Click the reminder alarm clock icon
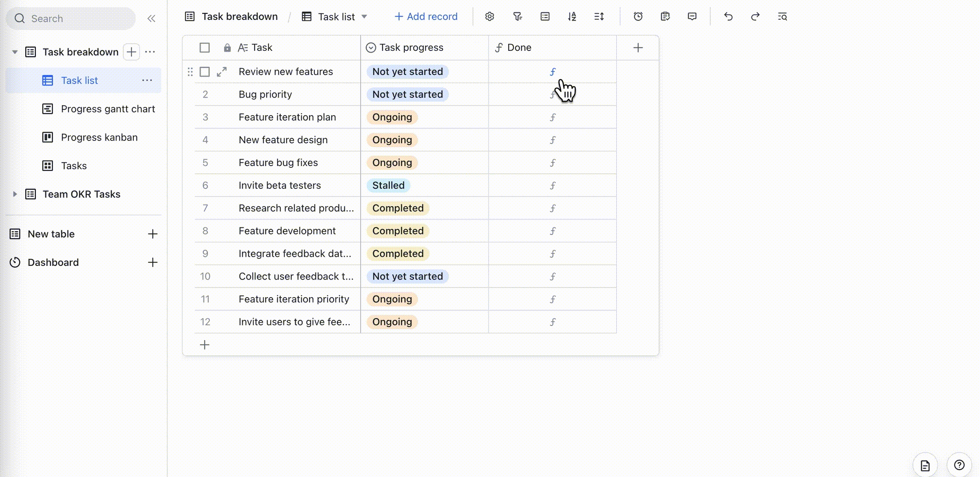The width and height of the screenshot is (980, 477). tap(638, 17)
